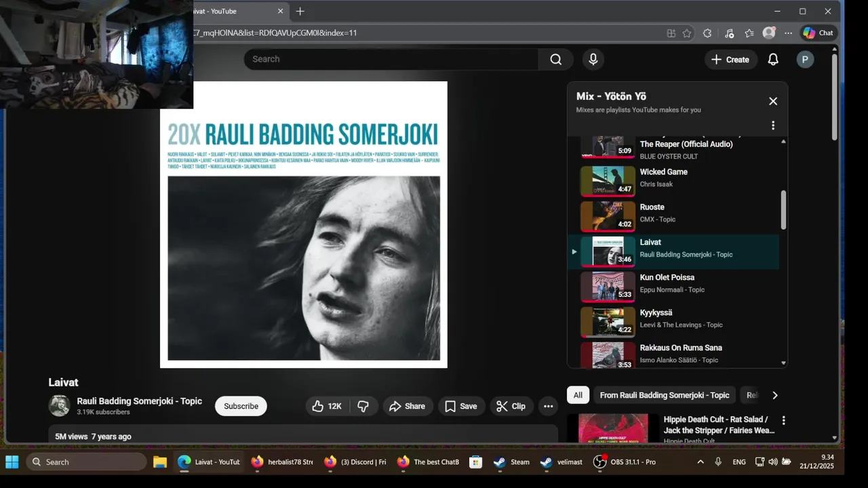Select the All filter chip
The image size is (868, 488).
pos(578,395)
